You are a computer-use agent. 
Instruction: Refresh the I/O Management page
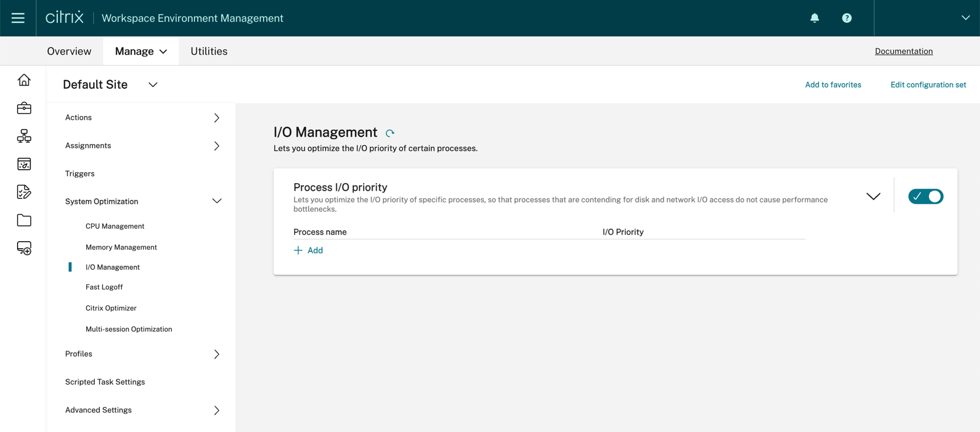tap(390, 133)
